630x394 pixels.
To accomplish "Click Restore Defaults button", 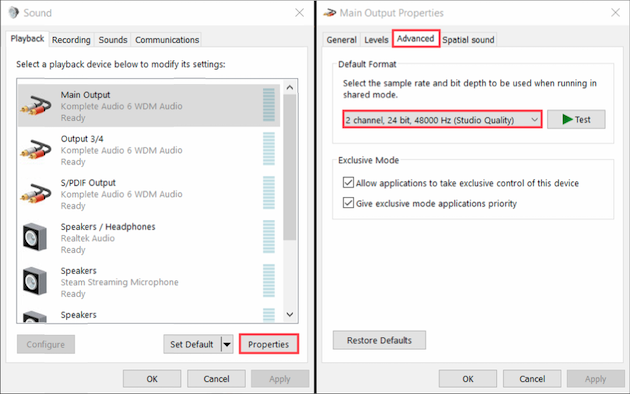I will pos(379,340).
